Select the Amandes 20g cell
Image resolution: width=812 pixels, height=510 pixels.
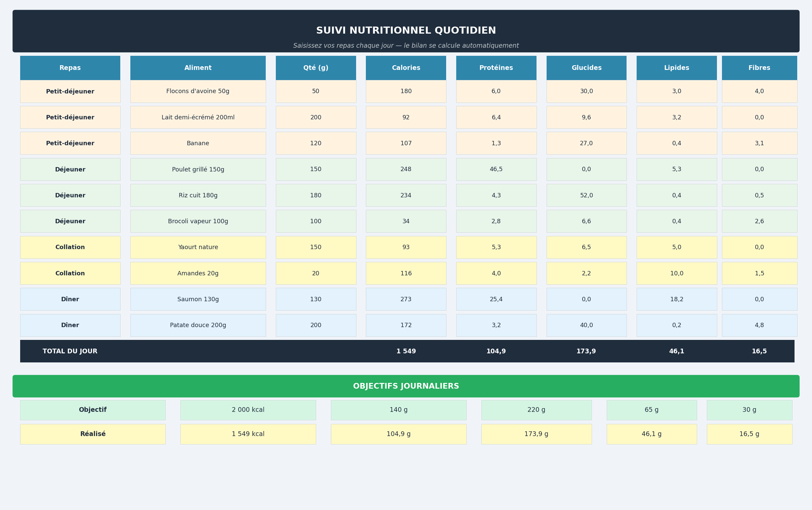[x=198, y=273]
